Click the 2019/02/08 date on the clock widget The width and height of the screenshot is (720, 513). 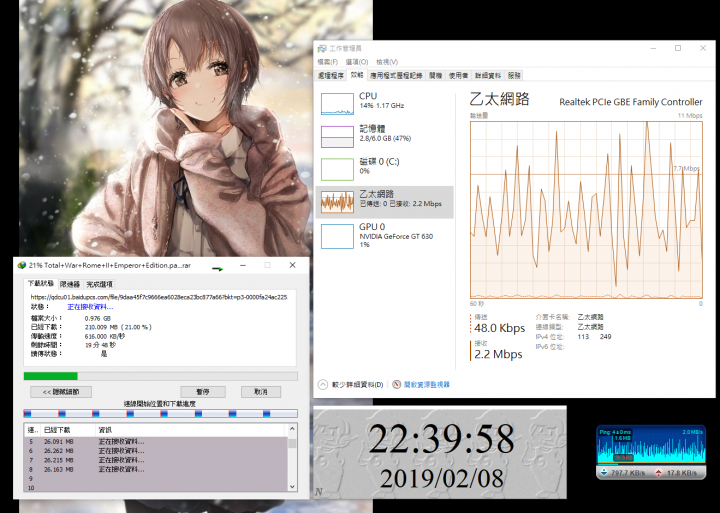click(x=442, y=478)
